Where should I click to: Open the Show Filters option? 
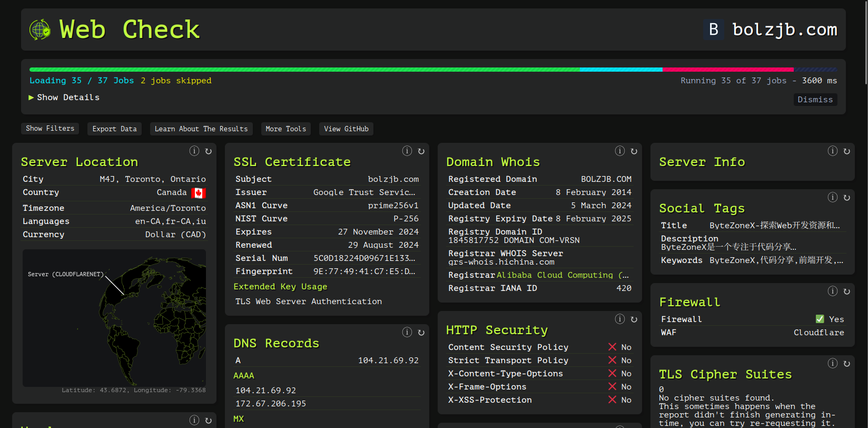click(50, 129)
